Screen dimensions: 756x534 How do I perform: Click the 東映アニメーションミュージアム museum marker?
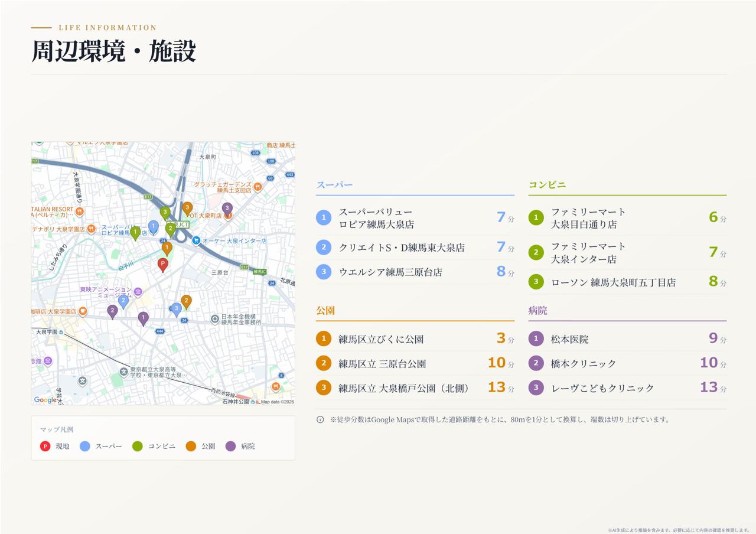138,292
